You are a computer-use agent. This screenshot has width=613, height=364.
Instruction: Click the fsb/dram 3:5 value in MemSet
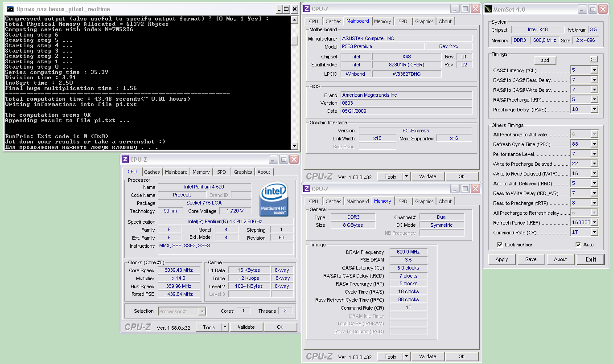[x=593, y=29]
